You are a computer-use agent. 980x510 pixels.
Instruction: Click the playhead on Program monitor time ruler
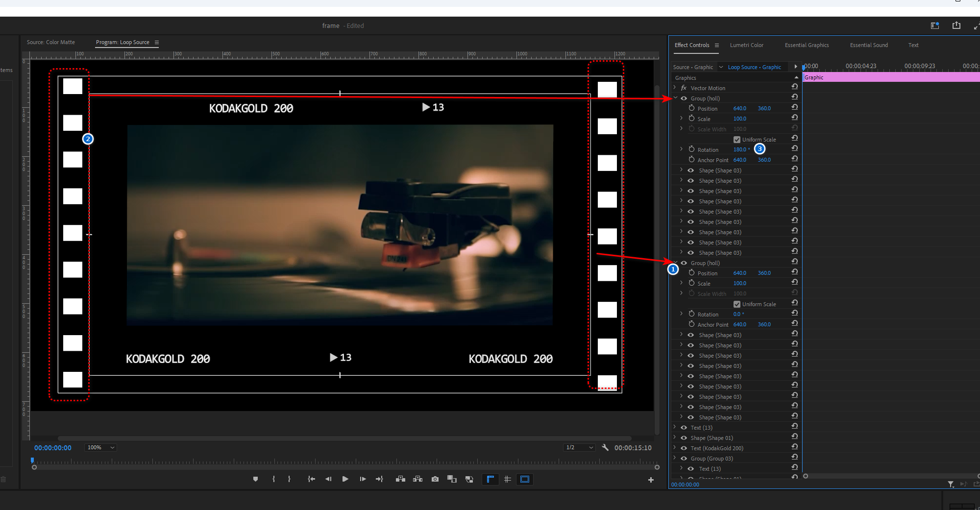[x=32, y=461]
